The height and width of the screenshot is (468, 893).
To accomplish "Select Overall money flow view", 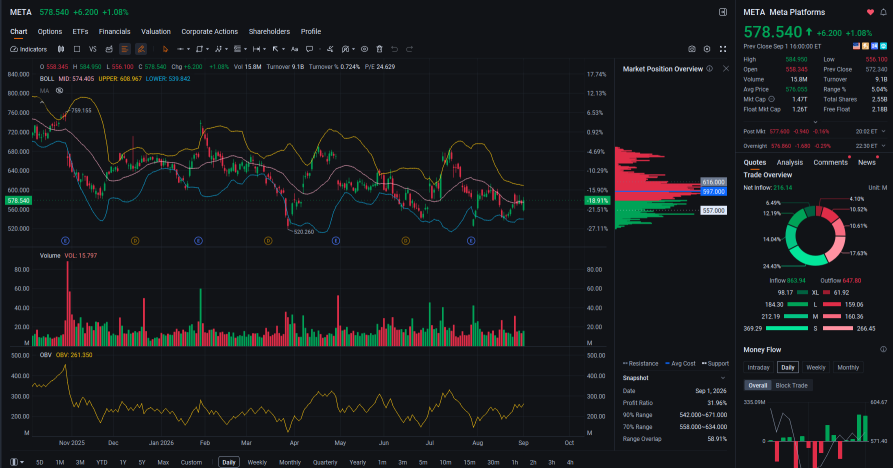I will [757, 385].
